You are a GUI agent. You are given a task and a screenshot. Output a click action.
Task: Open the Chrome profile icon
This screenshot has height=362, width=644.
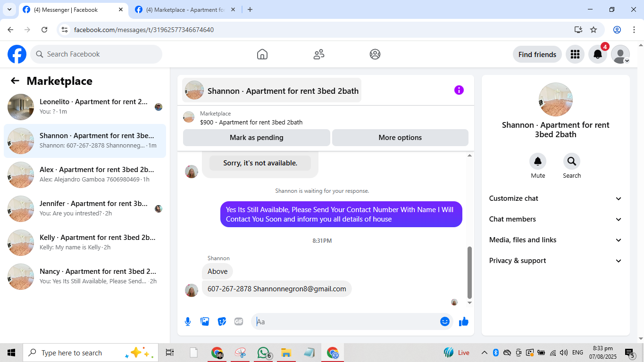coord(617,30)
